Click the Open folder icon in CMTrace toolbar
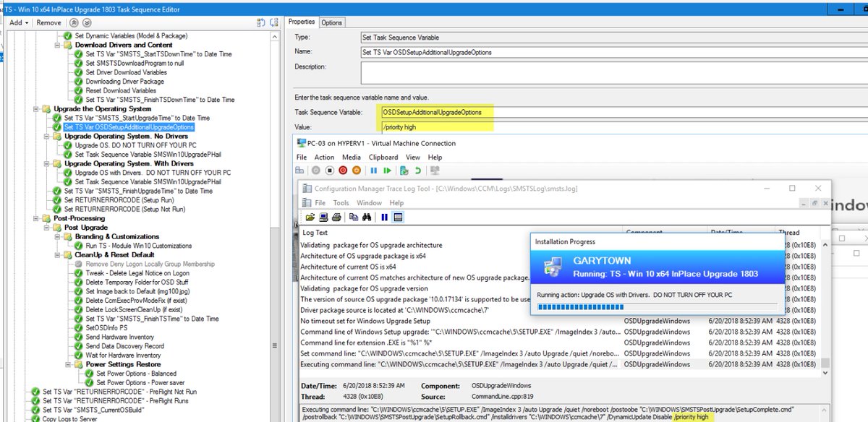 point(310,217)
